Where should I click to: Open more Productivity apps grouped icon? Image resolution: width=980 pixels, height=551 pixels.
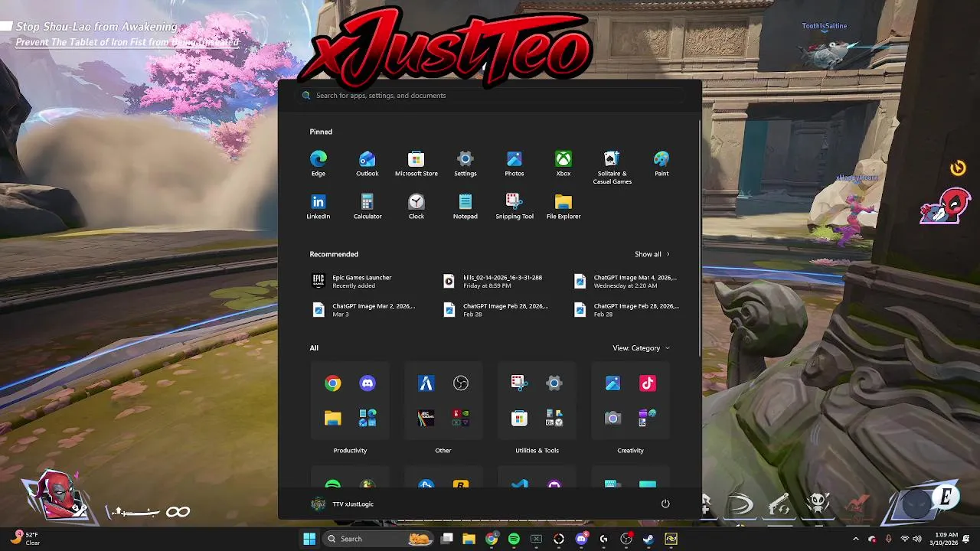367,418
